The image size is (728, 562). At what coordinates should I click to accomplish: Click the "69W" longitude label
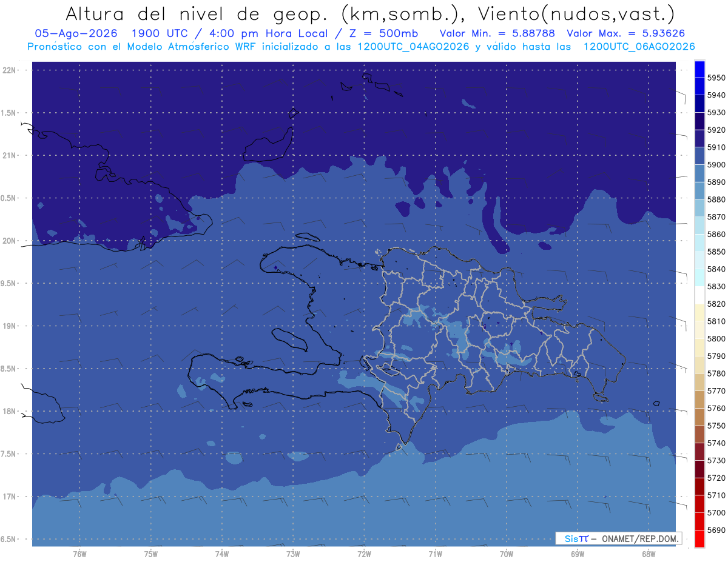click(x=578, y=554)
